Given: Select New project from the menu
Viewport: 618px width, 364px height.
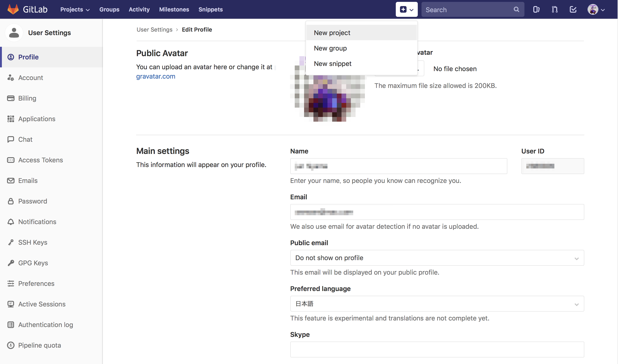Looking at the screenshot, I should click(332, 33).
